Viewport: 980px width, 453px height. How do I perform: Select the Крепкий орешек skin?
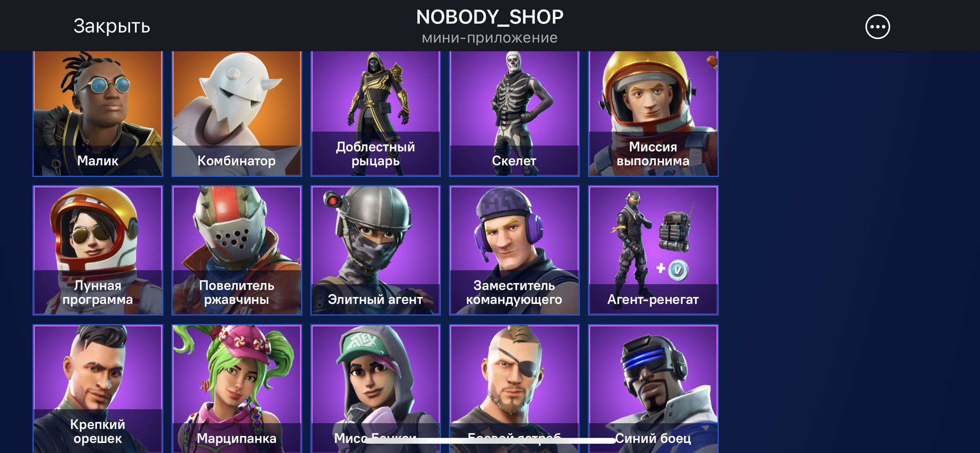point(98,389)
